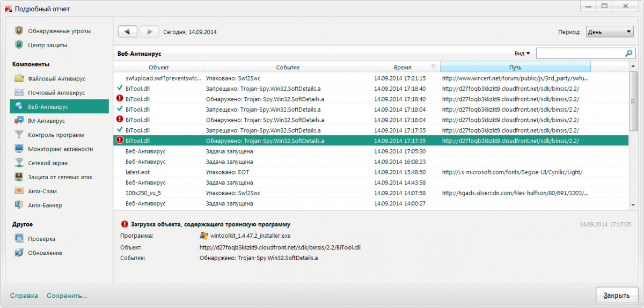Click the Центр защиты shield icon

(x=19, y=45)
